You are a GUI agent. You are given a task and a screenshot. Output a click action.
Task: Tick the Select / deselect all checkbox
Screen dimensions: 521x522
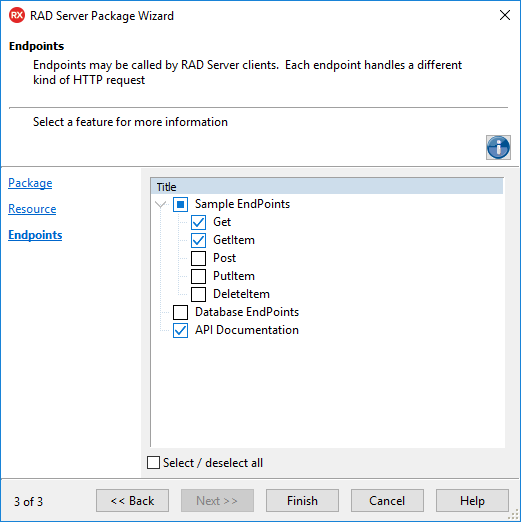(x=153, y=463)
